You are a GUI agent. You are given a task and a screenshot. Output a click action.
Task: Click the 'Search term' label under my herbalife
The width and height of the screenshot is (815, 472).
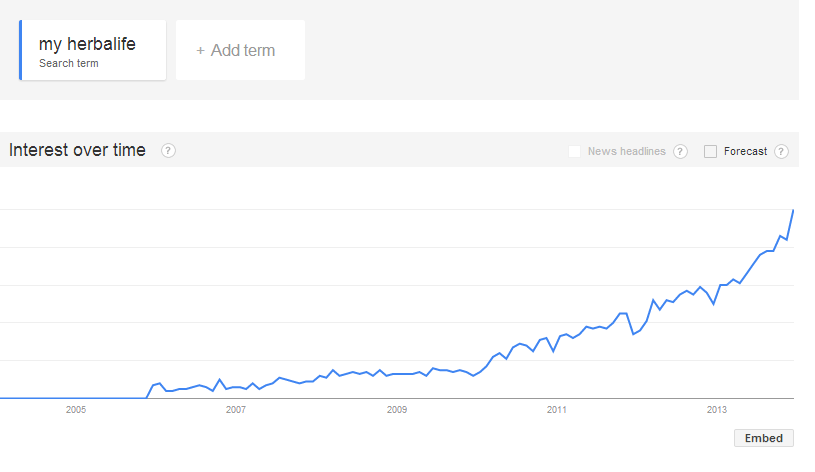click(x=69, y=64)
